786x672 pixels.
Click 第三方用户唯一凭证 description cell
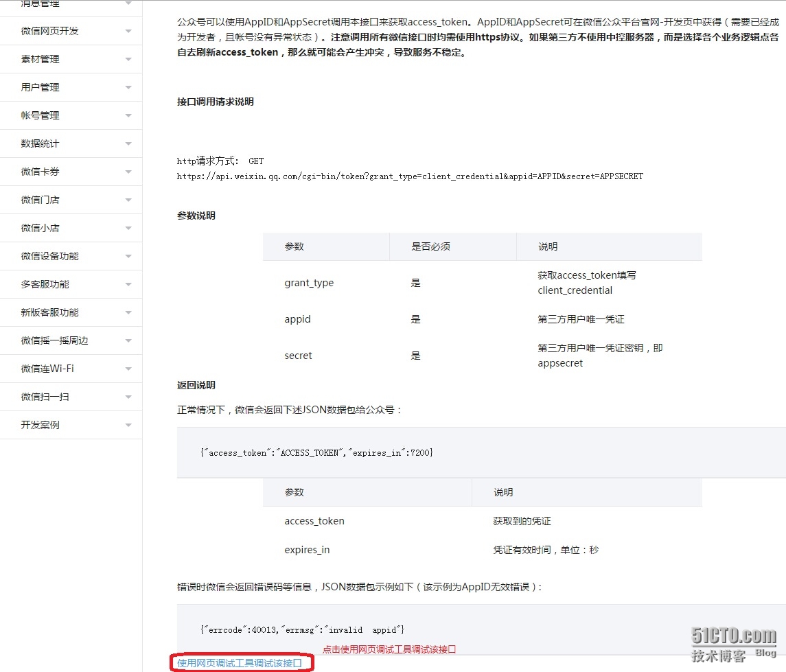point(581,319)
